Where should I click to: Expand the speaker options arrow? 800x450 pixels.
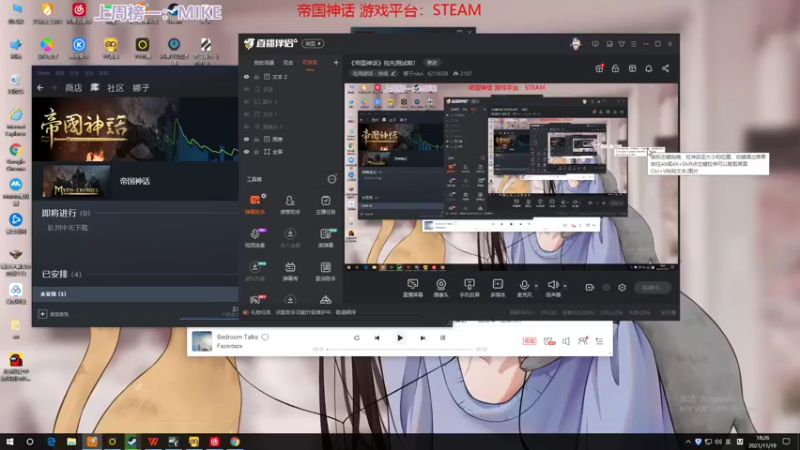[565, 286]
